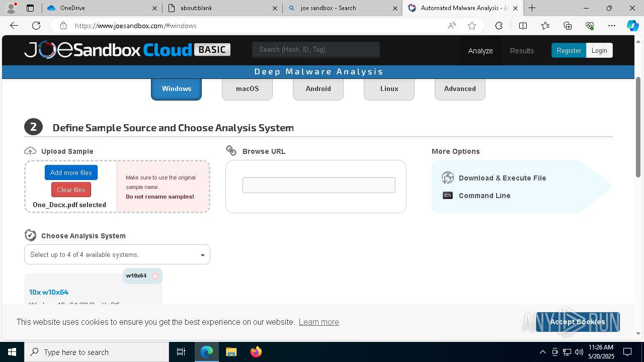
Task: Select the Windows platform tab
Action: (176, 89)
